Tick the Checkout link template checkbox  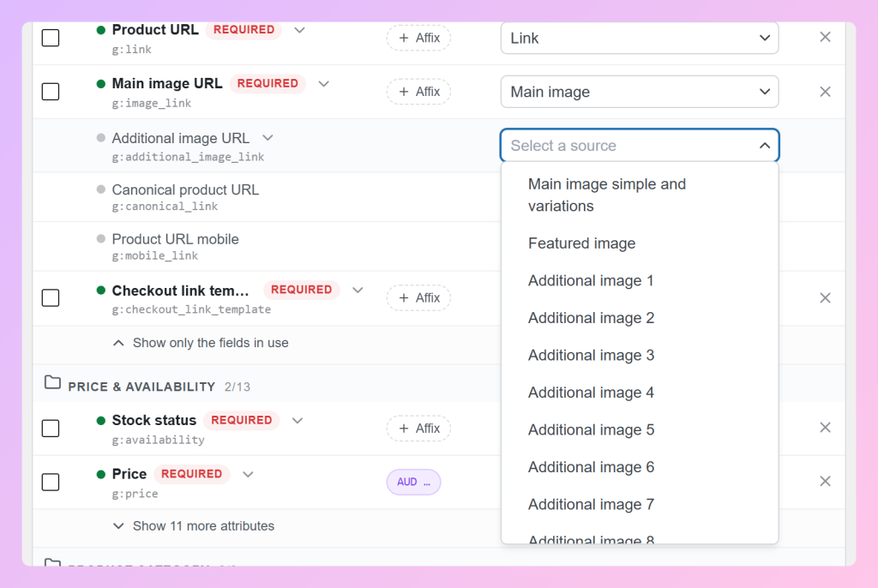pyautogui.click(x=51, y=298)
